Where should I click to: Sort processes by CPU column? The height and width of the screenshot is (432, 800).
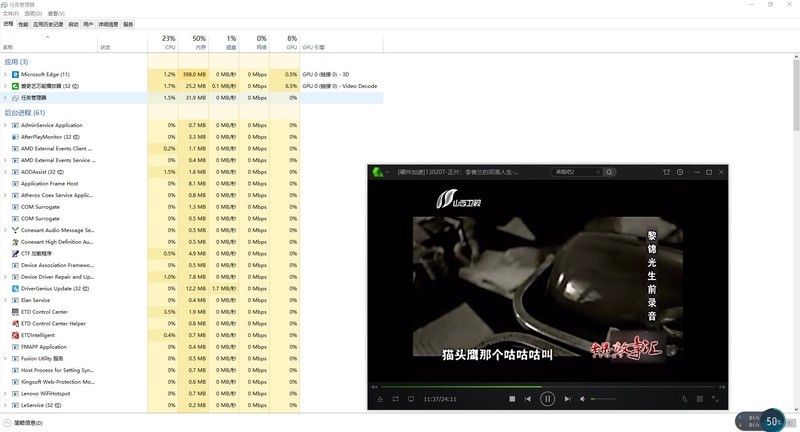(163, 42)
